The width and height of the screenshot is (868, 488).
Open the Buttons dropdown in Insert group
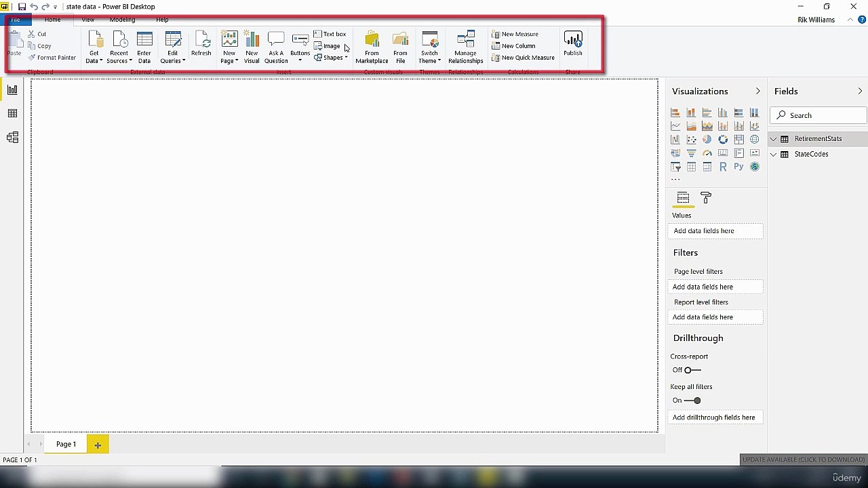click(300, 47)
